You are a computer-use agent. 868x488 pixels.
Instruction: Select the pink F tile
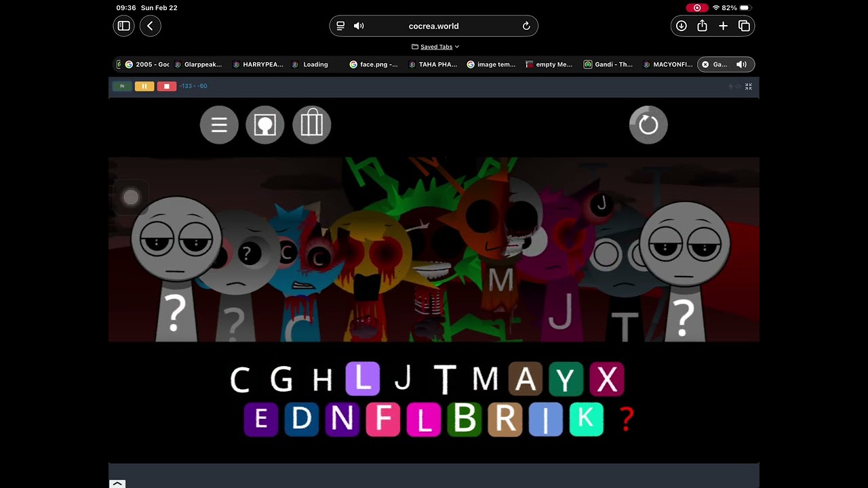383,420
